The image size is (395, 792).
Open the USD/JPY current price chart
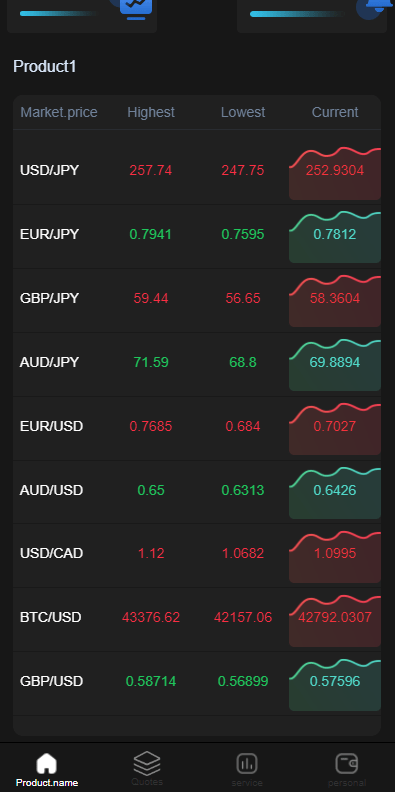335,173
